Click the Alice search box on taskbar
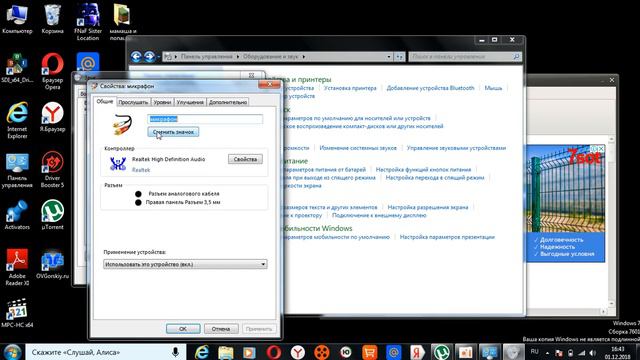 pos(106,352)
